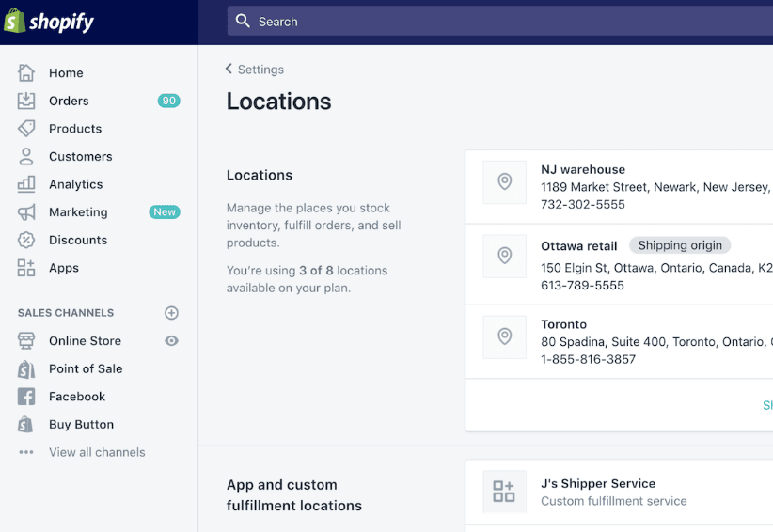The image size is (773, 532).
Task: Click the SALES CHANNELS heading
Action: coord(66,313)
